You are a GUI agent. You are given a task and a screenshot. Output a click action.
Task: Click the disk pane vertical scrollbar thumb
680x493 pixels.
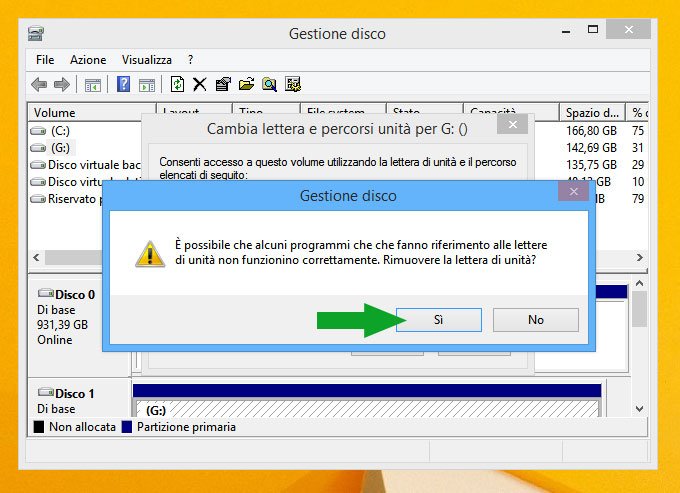point(639,309)
